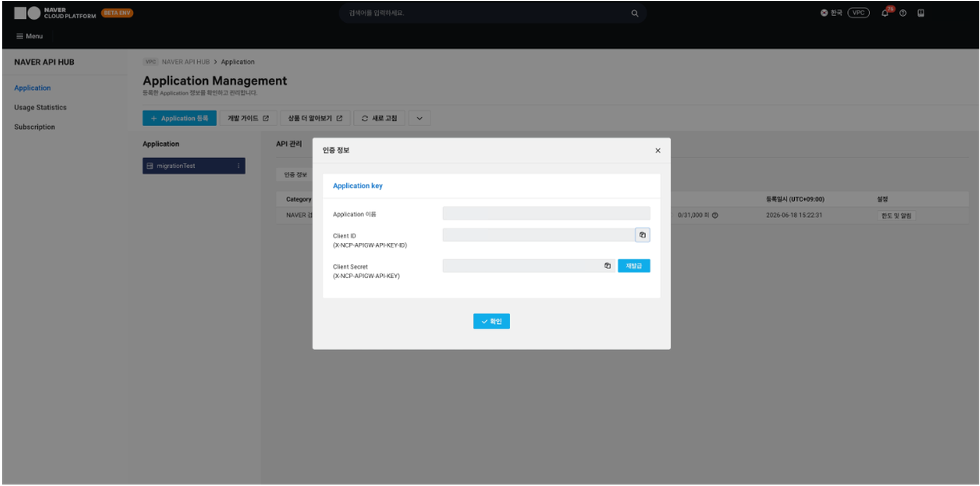
Task: Open migrationTest three-dot options menu
Action: coord(239,166)
